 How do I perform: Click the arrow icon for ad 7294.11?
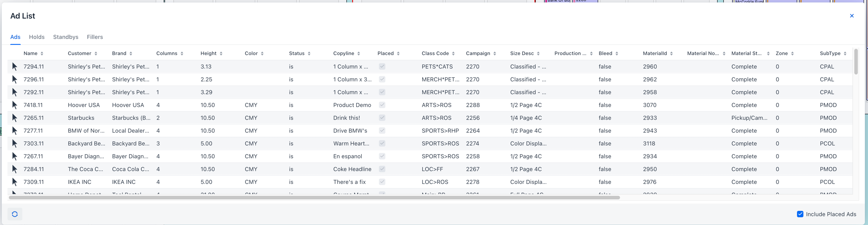(x=14, y=67)
